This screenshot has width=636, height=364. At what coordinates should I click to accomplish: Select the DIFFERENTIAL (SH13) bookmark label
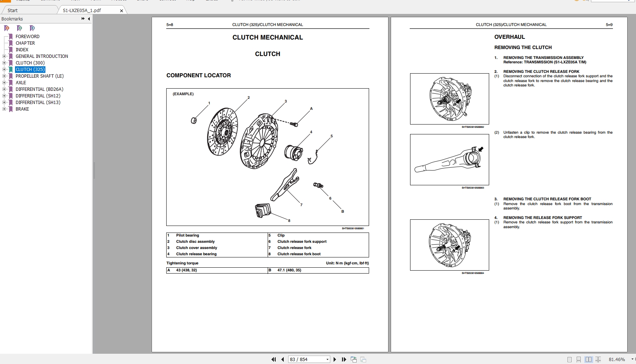point(38,103)
